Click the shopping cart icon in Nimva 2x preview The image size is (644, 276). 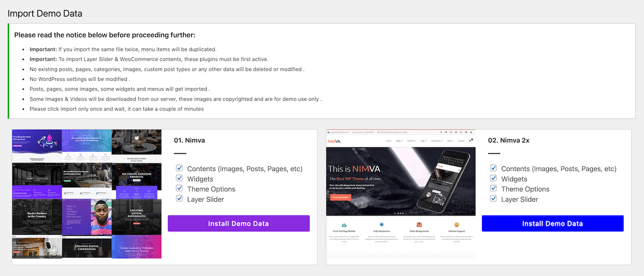[x=471, y=140]
